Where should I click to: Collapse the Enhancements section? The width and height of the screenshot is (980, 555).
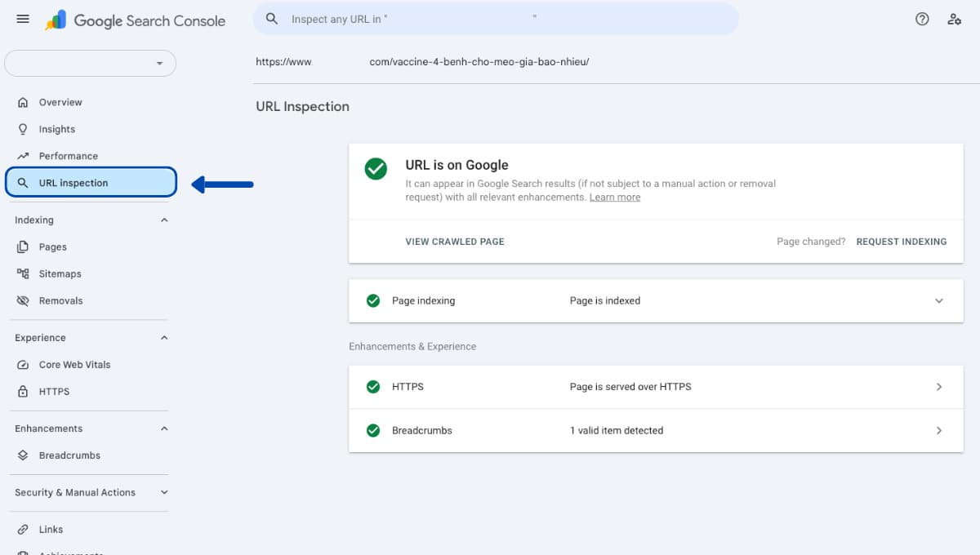point(164,428)
